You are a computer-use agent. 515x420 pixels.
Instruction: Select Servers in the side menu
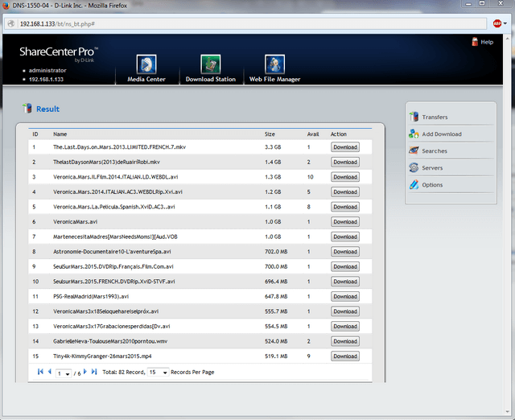point(432,168)
